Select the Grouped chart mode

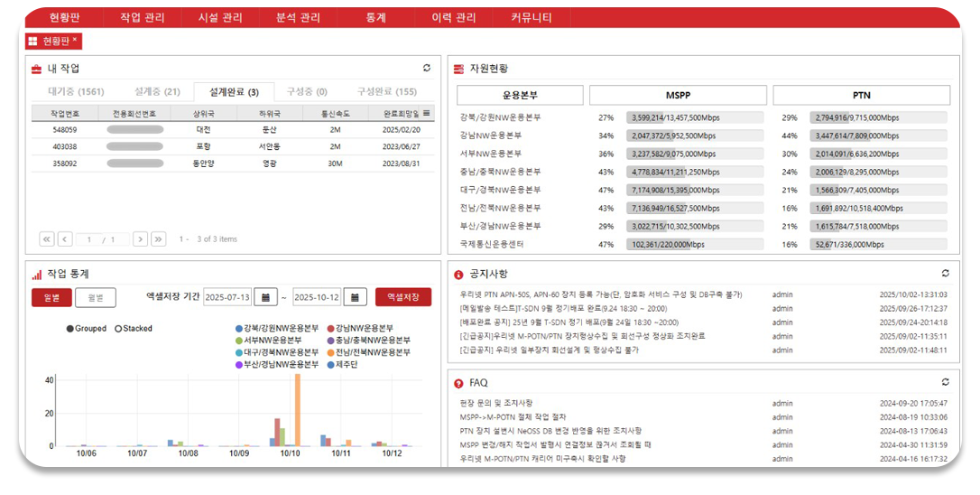[87, 329]
